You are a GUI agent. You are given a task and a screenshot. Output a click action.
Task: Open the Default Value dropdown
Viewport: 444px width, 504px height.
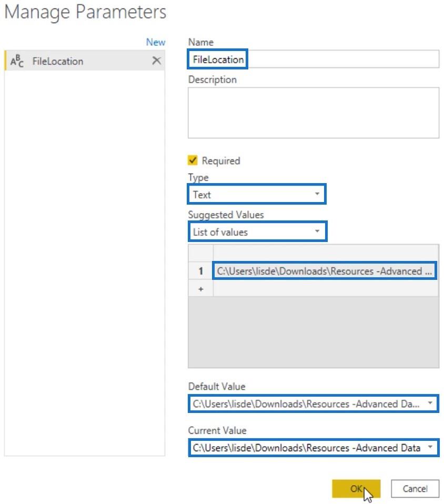click(313, 404)
